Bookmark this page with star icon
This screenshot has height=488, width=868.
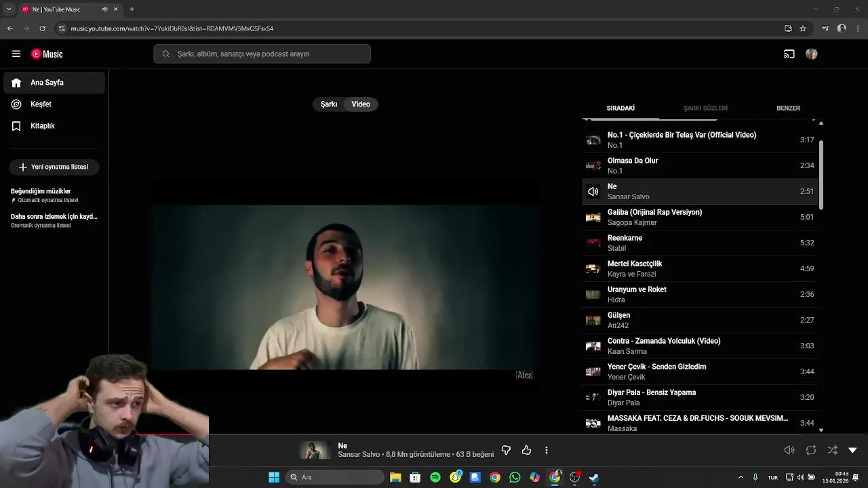tap(803, 28)
